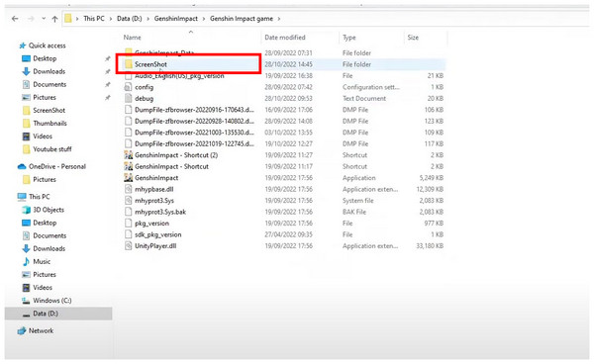Select the GenshinImpact application icon
Screen dimensions: 594x364
(x=129, y=178)
